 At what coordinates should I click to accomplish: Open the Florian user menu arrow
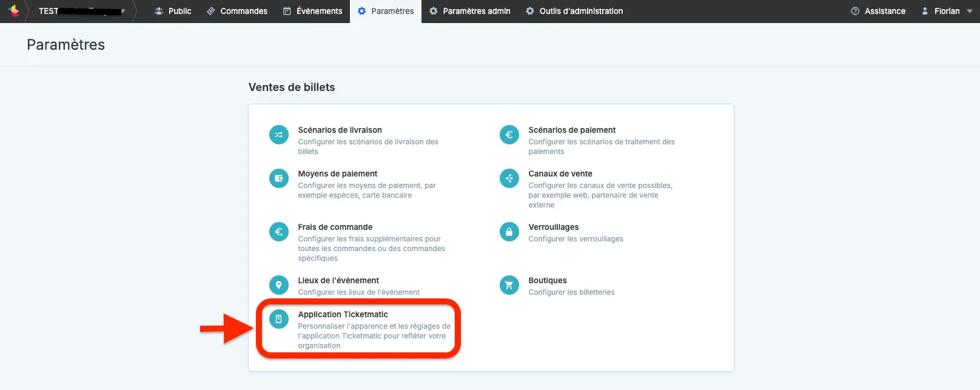(x=969, y=11)
